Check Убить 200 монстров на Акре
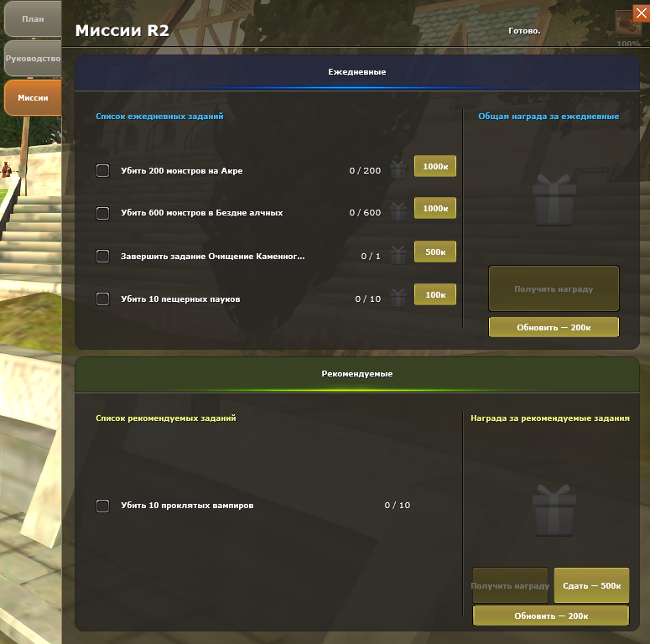This screenshot has width=650, height=644. (103, 170)
